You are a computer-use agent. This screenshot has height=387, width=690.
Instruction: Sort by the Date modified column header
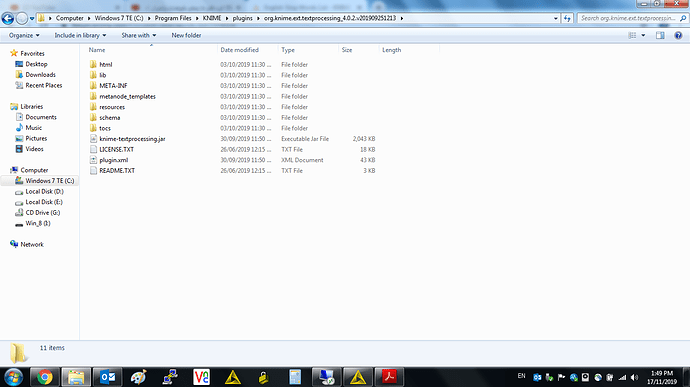[x=239, y=50]
